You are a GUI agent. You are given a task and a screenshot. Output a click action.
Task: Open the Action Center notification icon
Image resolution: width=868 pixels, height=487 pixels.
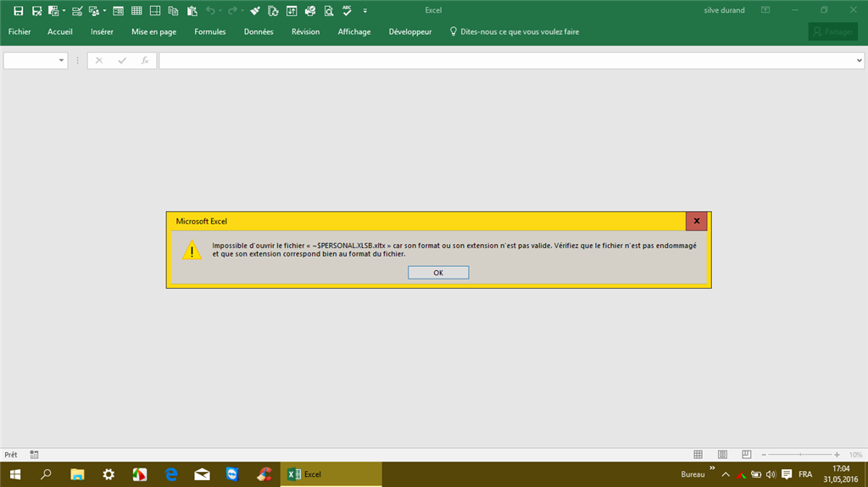tap(787, 474)
